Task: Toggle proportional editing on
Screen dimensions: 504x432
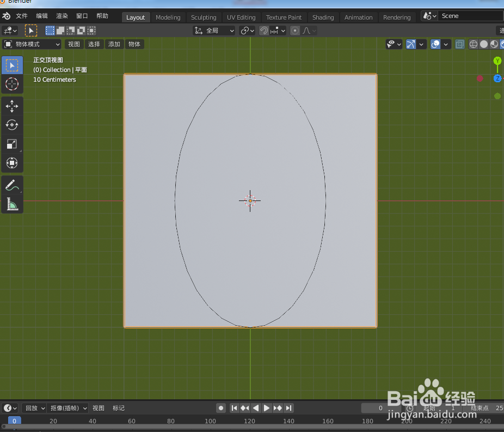Action: [x=294, y=31]
